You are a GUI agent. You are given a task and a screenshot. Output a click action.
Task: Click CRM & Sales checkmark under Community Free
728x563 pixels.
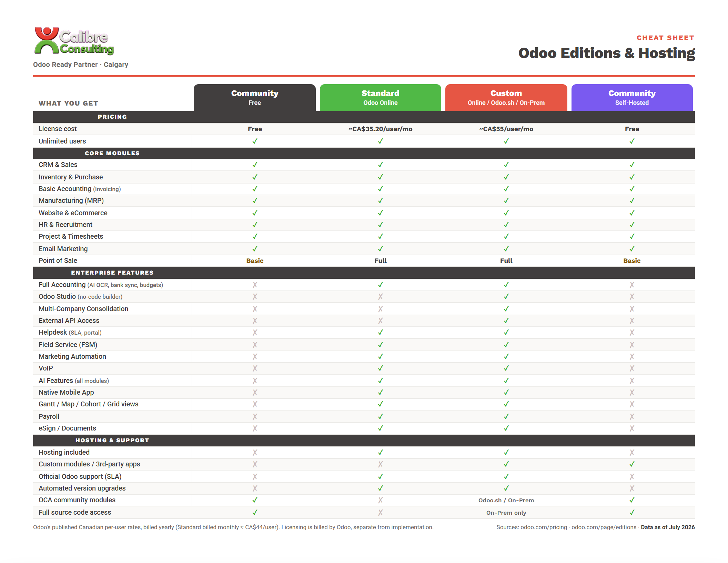pos(255,165)
